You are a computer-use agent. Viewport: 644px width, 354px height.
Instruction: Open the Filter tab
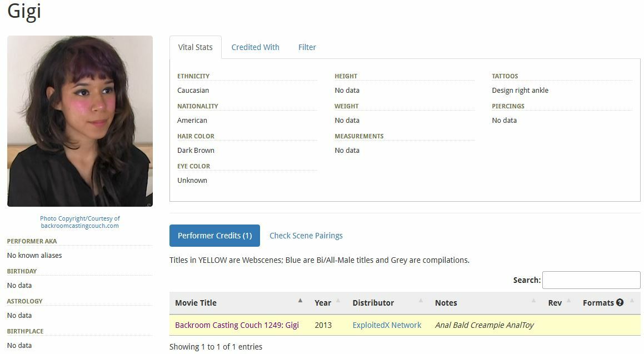[307, 47]
